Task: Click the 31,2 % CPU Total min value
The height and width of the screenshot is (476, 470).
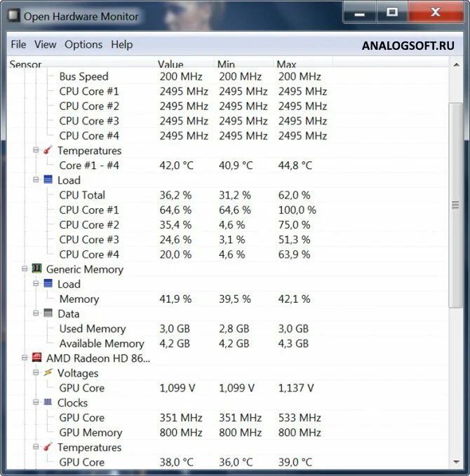Action: tap(235, 195)
